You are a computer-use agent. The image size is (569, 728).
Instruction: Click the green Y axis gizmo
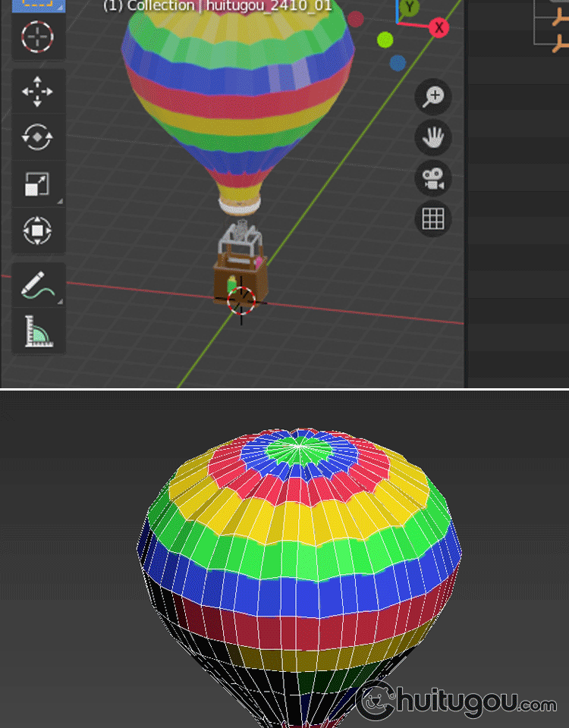(x=410, y=8)
